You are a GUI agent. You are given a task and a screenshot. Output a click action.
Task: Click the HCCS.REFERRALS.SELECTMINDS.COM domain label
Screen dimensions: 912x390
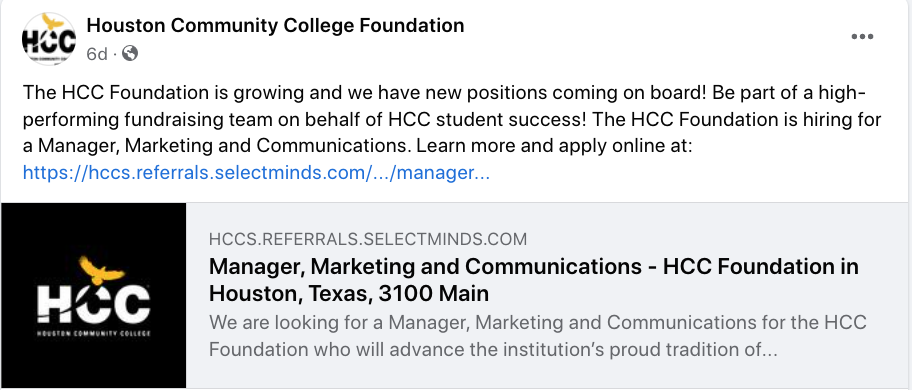coord(368,239)
